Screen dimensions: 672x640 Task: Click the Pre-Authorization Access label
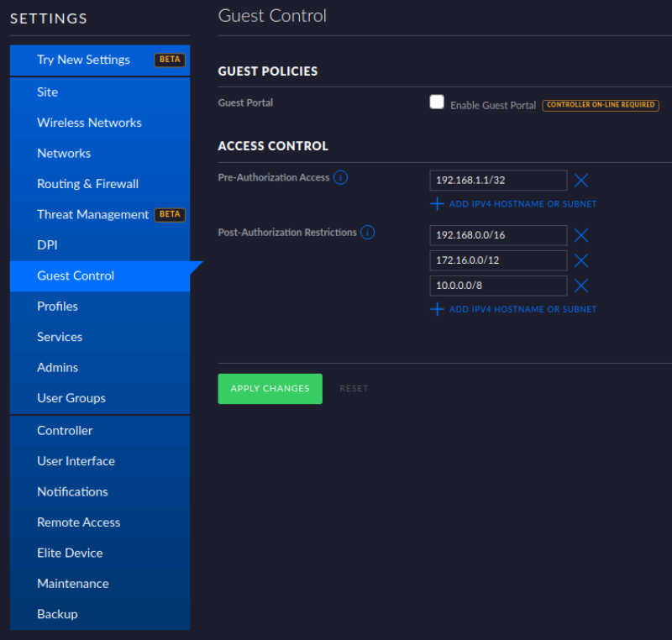pos(274,177)
